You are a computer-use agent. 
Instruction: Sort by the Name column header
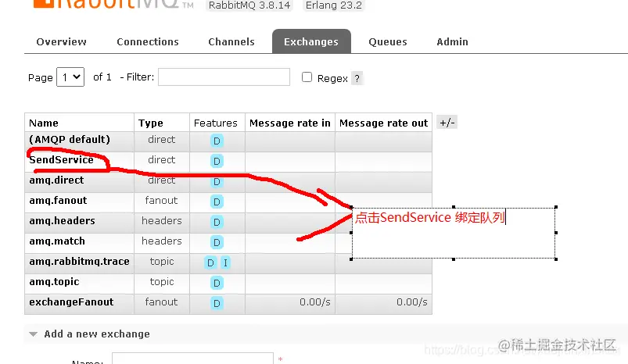pyautogui.click(x=44, y=123)
